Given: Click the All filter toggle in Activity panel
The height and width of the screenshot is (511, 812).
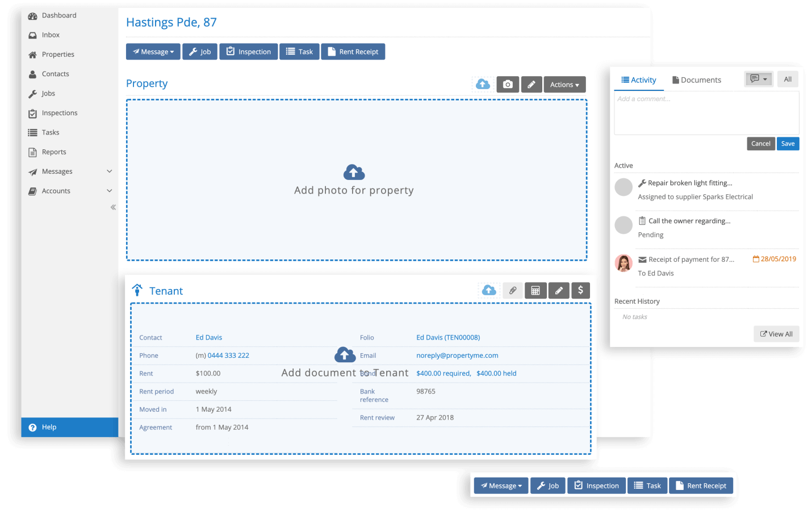Looking at the screenshot, I should pyautogui.click(x=788, y=79).
